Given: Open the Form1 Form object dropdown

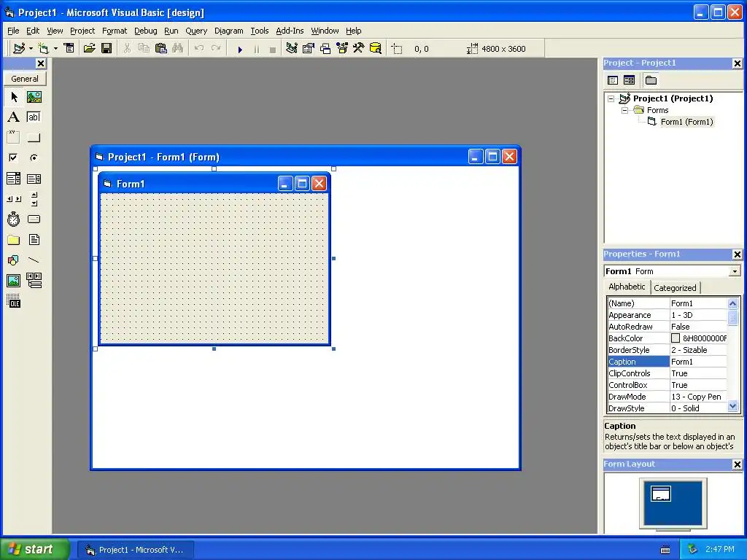Looking at the screenshot, I should (x=735, y=271).
